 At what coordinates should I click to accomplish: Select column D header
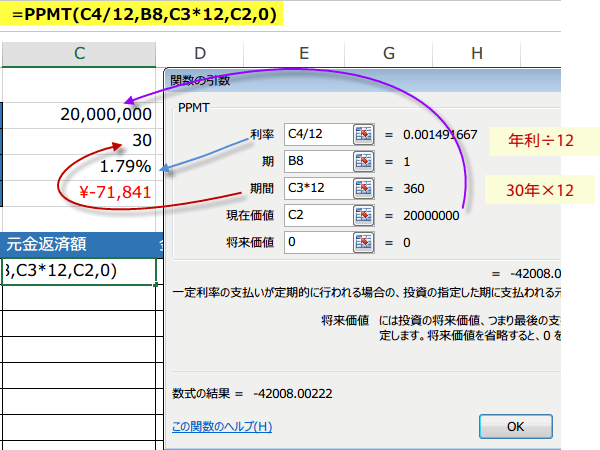200,54
